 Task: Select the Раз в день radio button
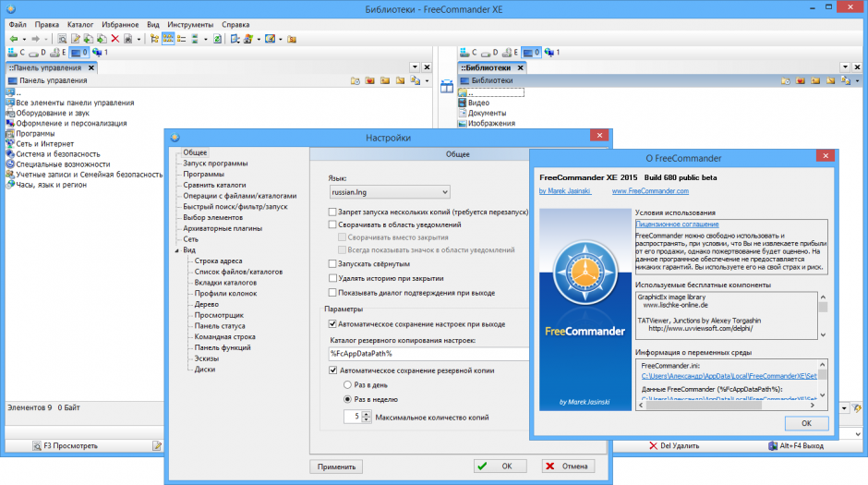coord(347,385)
